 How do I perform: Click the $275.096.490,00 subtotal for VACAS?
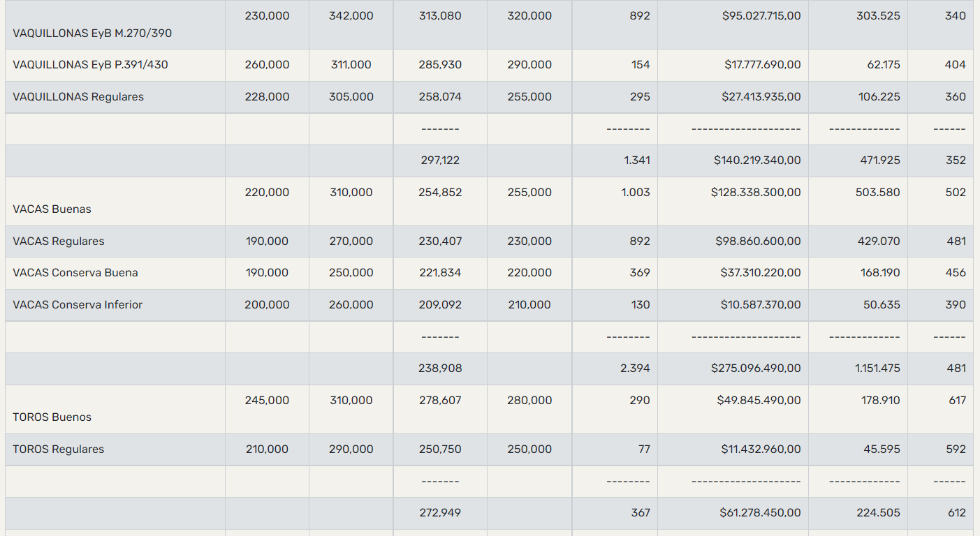(x=756, y=368)
